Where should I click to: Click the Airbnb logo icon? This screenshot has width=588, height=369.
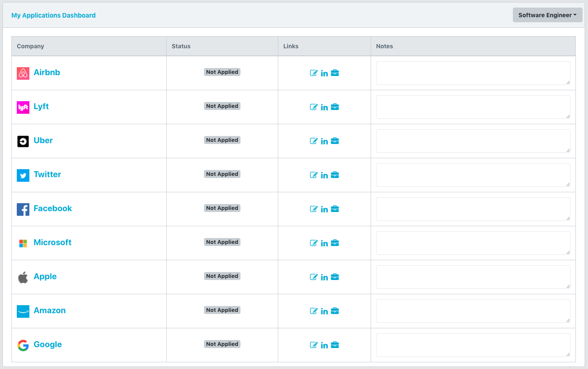point(23,73)
